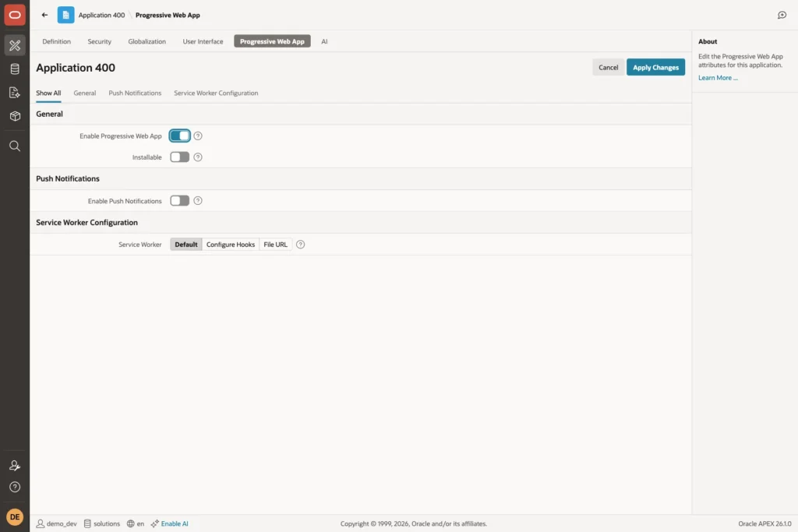
Task: Select the General sub-tab
Action: pyautogui.click(x=84, y=93)
